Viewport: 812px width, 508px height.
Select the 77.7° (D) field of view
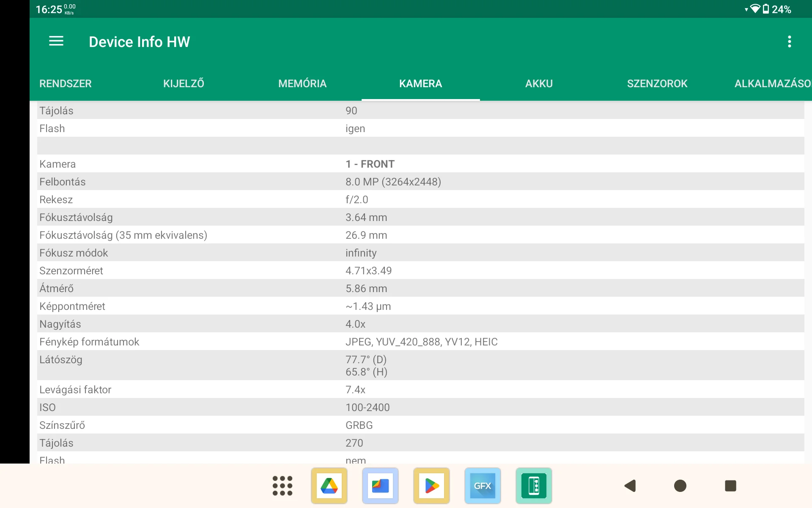pos(366,359)
